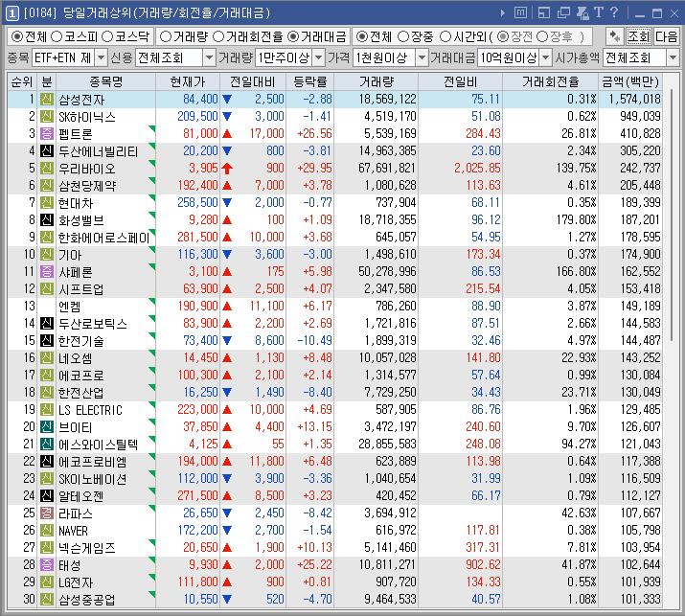Viewport: 685px width, 616px height.
Task: Select the first 전체 market radio button
Action: (x=16, y=36)
